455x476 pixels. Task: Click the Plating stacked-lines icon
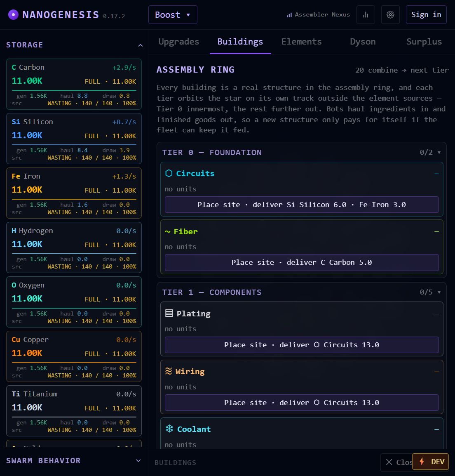click(169, 313)
